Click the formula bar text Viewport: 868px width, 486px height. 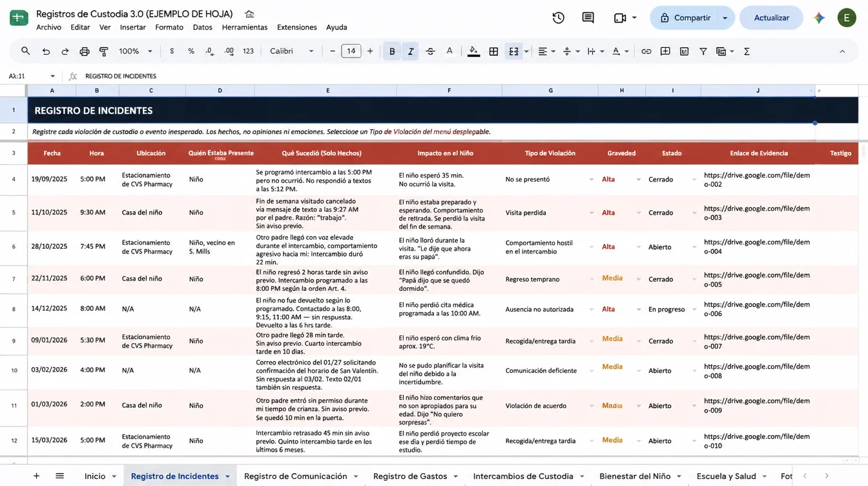click(121, 76)
